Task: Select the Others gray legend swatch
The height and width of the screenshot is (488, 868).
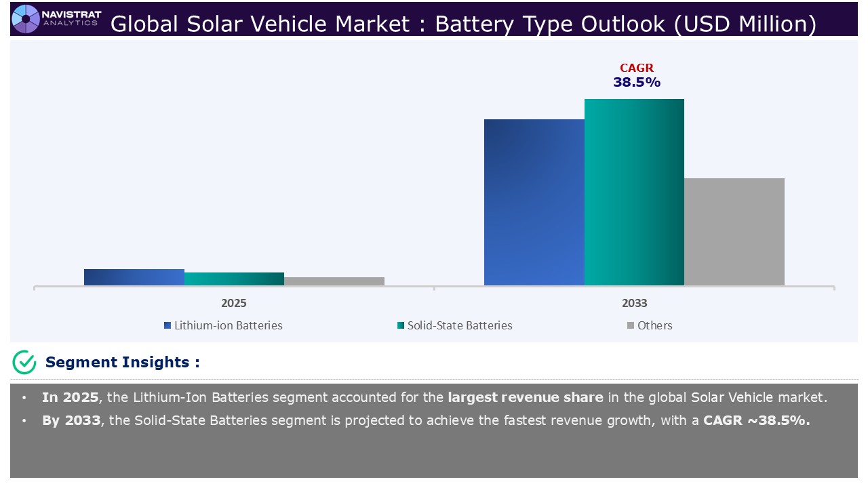Action: click(631, 326)
